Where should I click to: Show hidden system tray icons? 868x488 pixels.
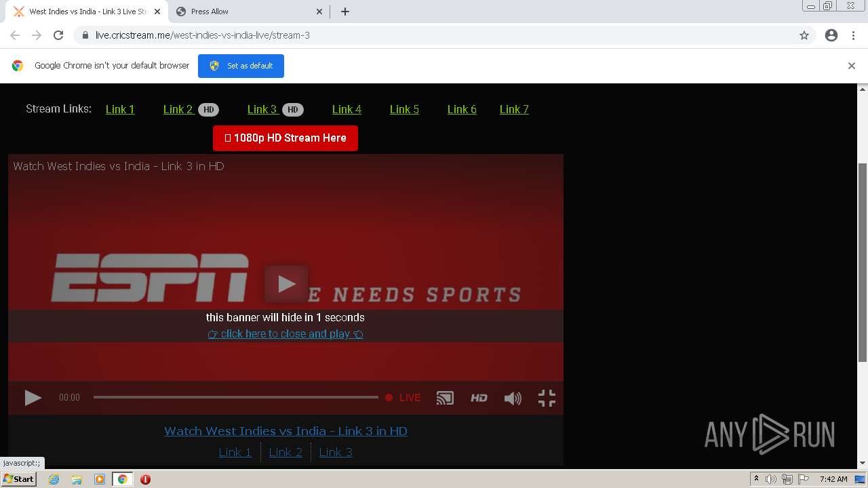coord(756,479)
